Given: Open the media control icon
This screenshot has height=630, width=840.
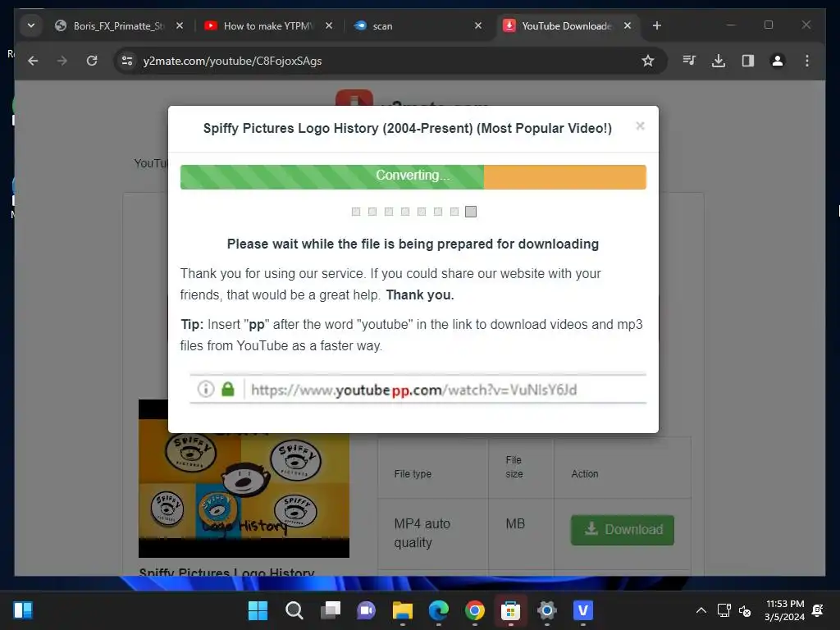Looking at the screenshot, I should click(x=689, y=61).
